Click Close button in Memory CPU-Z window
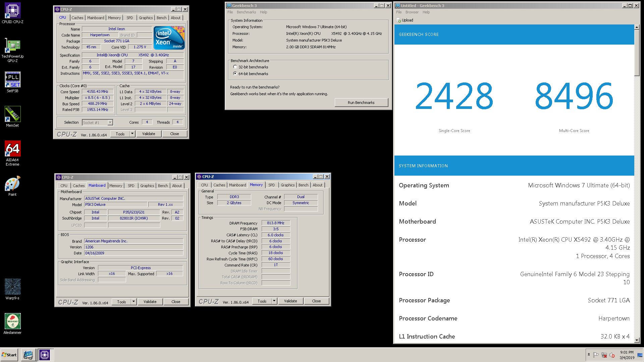Image resolution: width=644 pixels, height=362 pixels. click(316, 301)
